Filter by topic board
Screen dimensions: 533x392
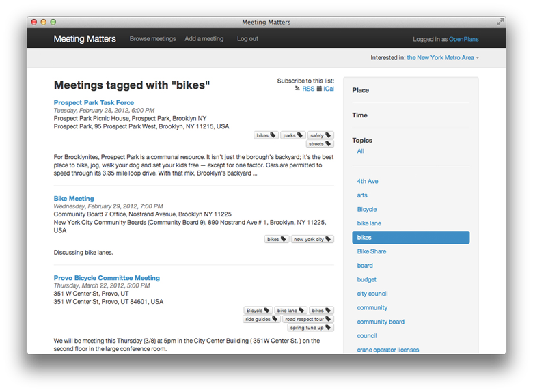click(x=365, y=266)
